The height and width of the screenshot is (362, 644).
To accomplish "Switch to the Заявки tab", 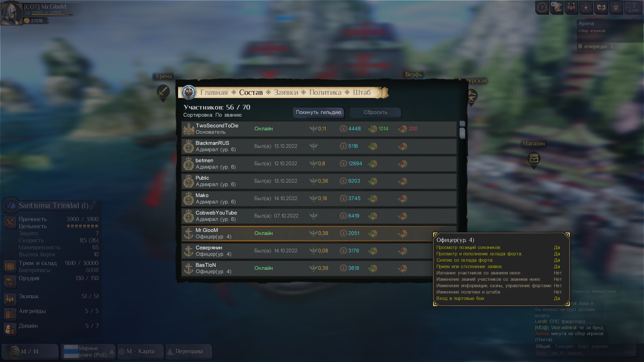I will (x=286, y=93).
